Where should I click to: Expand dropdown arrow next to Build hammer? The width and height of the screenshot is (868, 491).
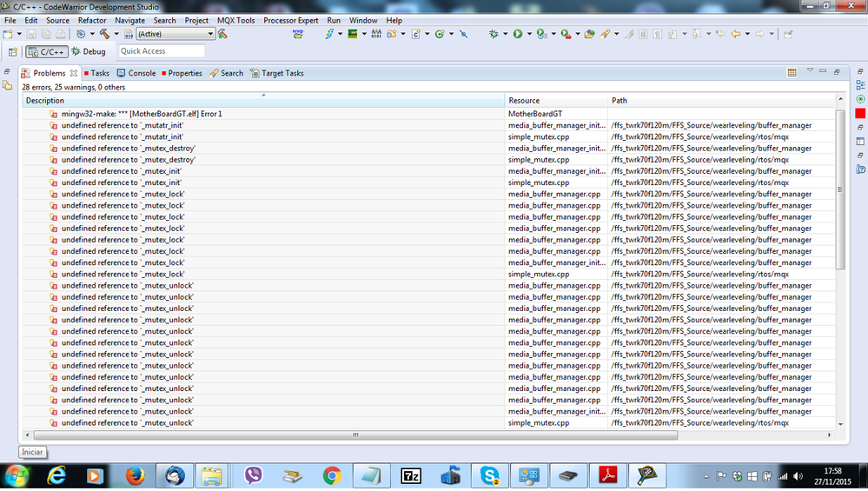[116, 34]
